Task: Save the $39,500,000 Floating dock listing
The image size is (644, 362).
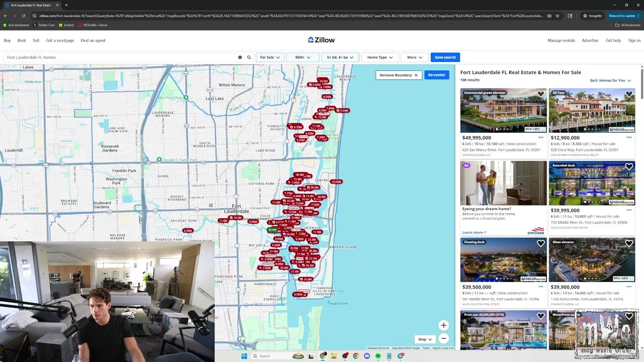Action: [540, 243]
